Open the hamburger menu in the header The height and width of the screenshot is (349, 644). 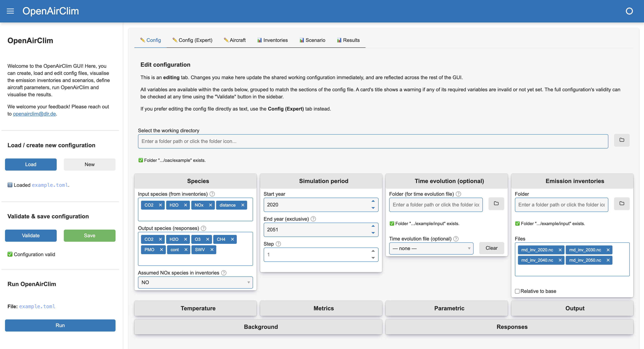pyautogui.click(x=10, y=11)
